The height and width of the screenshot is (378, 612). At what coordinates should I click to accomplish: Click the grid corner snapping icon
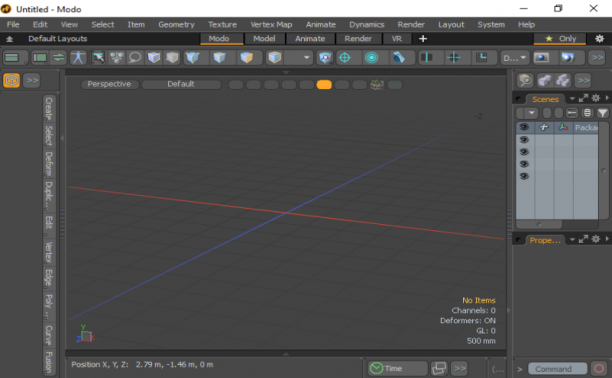coord(482,58)
